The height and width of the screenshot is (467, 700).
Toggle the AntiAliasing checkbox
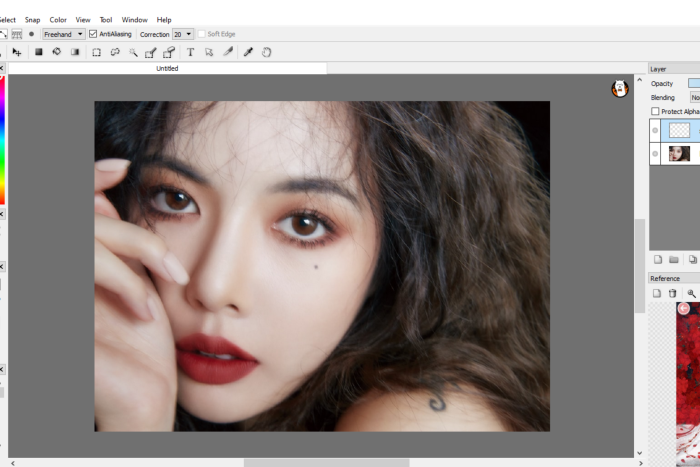(93, 34)
